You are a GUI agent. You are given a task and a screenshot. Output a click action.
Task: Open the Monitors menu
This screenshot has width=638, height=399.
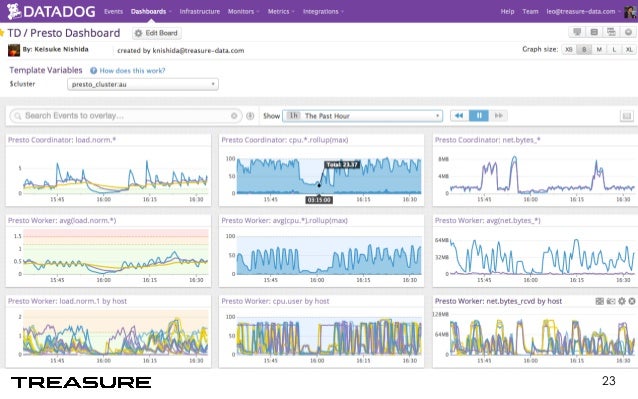[x=243, y=11]
